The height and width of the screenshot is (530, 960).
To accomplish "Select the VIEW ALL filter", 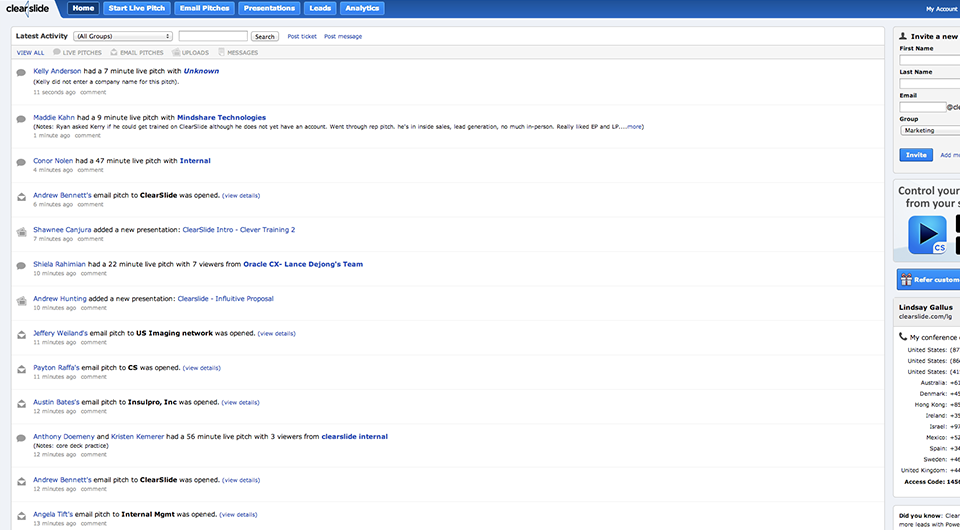I will (31, 53).
